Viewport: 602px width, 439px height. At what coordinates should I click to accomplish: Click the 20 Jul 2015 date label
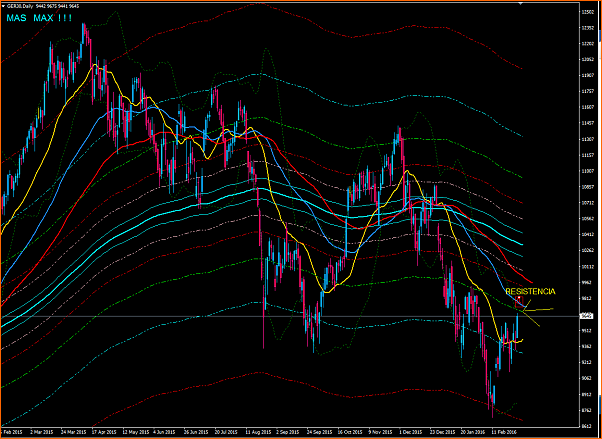pyautogui.click(x=227, y=431)
